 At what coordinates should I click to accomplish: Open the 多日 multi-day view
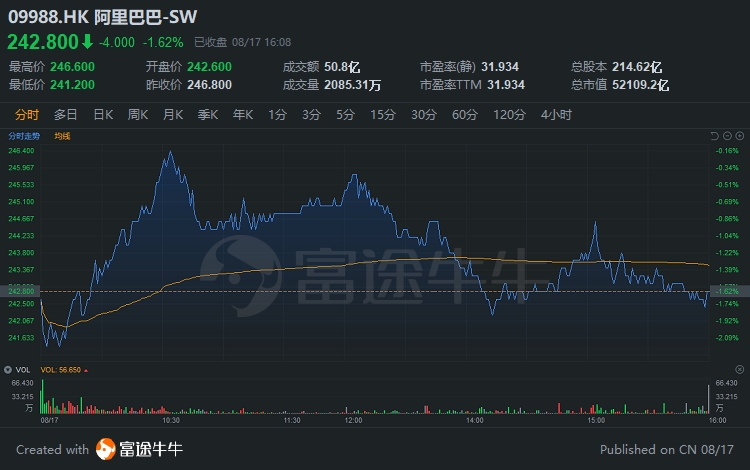(66, 114)
